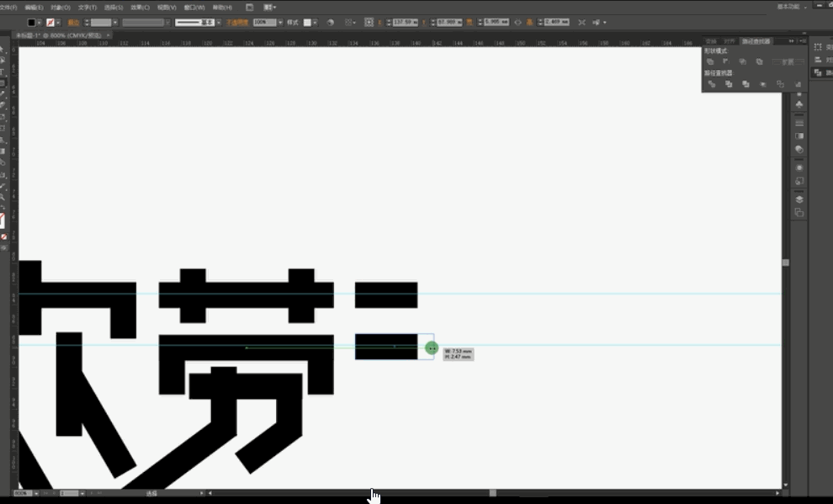Click the Trim pathfinder icon

(x=729, y=84)
